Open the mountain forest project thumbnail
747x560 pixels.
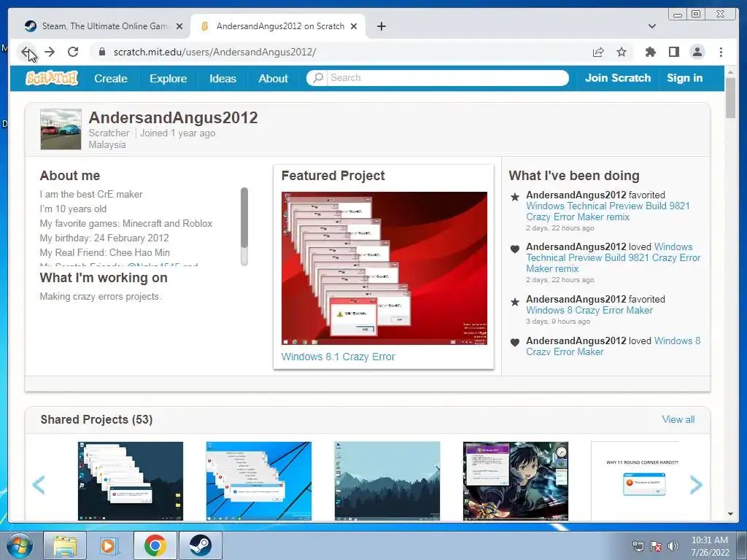[387, 481]
